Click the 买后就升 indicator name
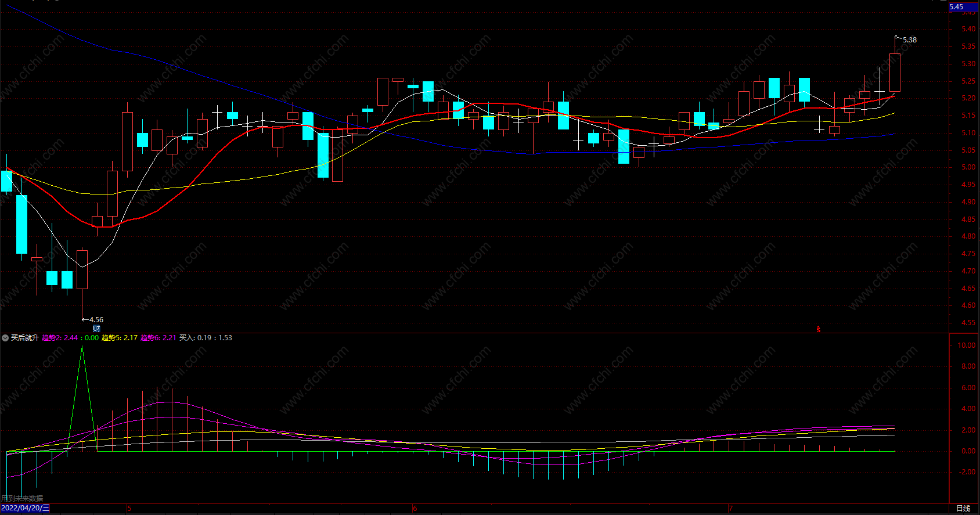This screenshot has height=515, width=980. pos(25,338)
